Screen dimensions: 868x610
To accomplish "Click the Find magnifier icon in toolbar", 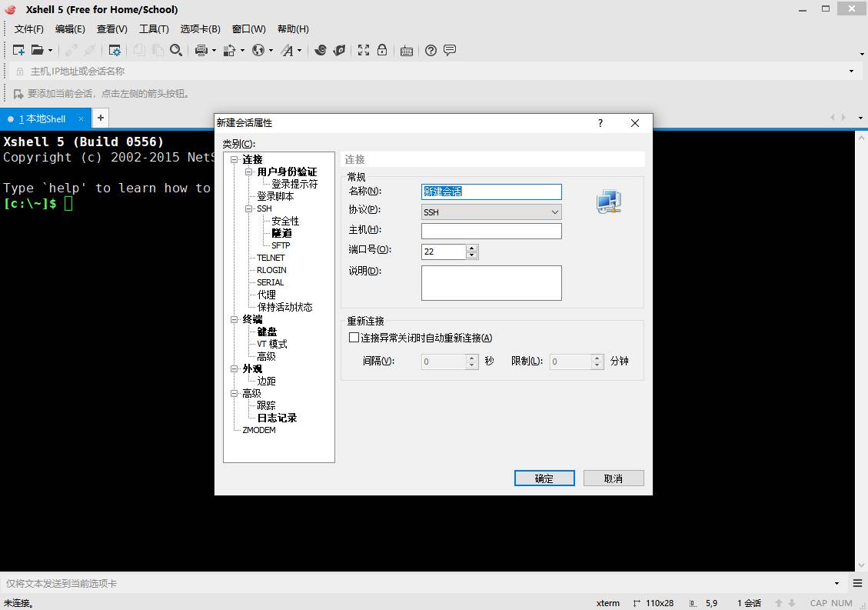I will tap(176, 51).
